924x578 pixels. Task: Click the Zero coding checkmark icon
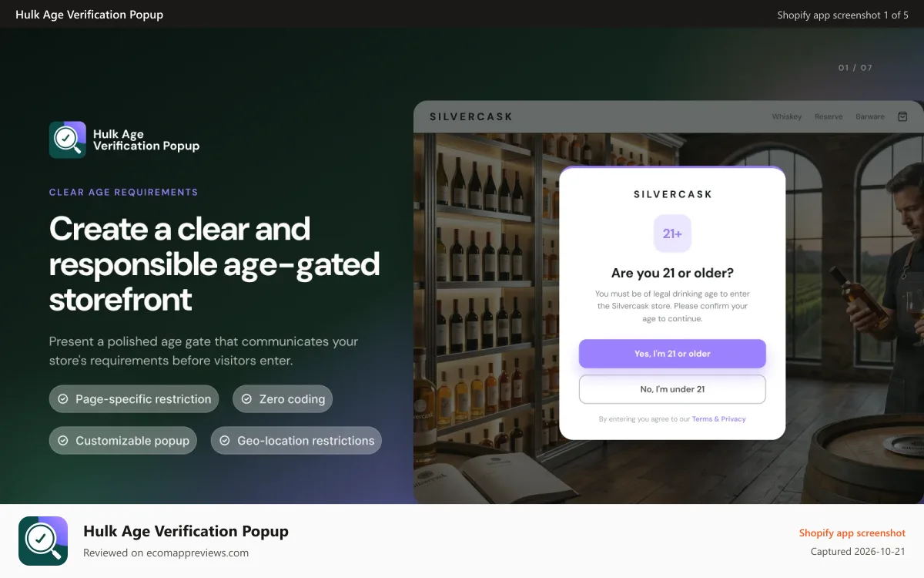click(x=246, y=399)
